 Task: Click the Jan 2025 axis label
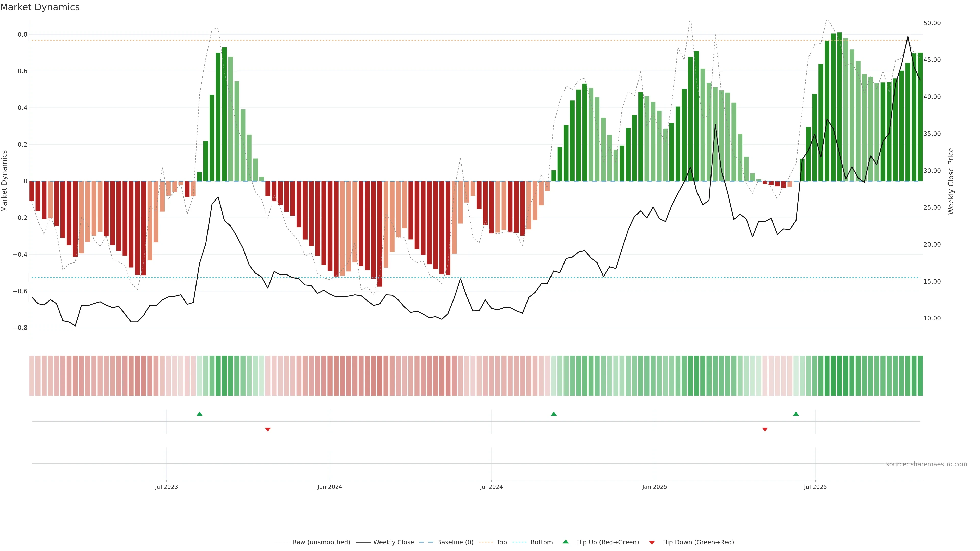654,487
